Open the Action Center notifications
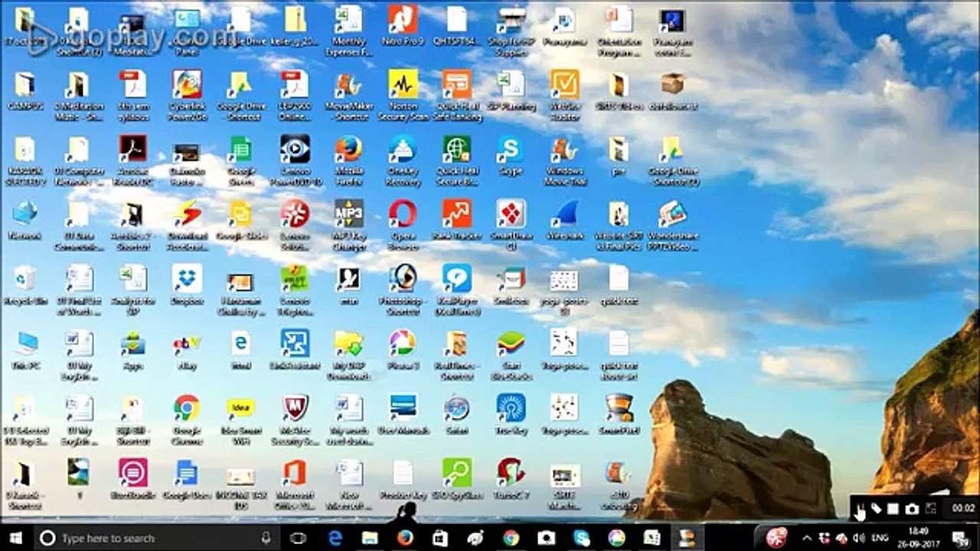The height and width of the screenshot is (551, 980). tap(960, 539)
